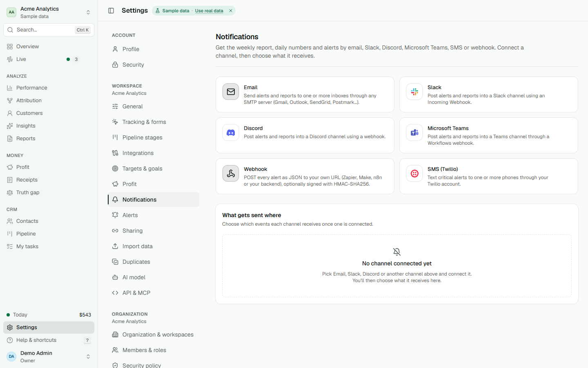Click the Notifications bell icon
The height and width of the screenshot is (368, 588).
pyautogui.click(x=115, y=200)
